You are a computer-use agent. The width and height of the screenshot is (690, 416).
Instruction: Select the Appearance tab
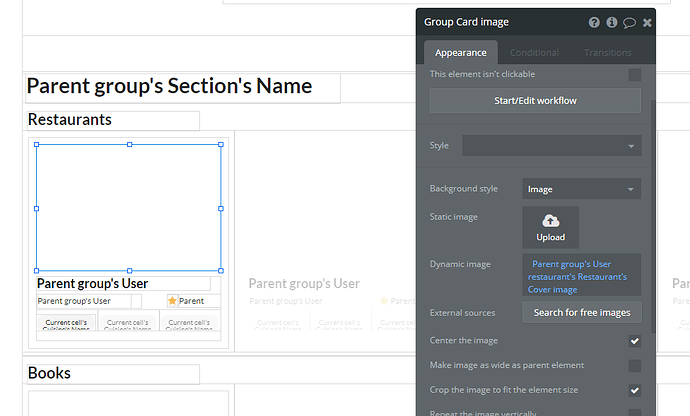[461, 53]
